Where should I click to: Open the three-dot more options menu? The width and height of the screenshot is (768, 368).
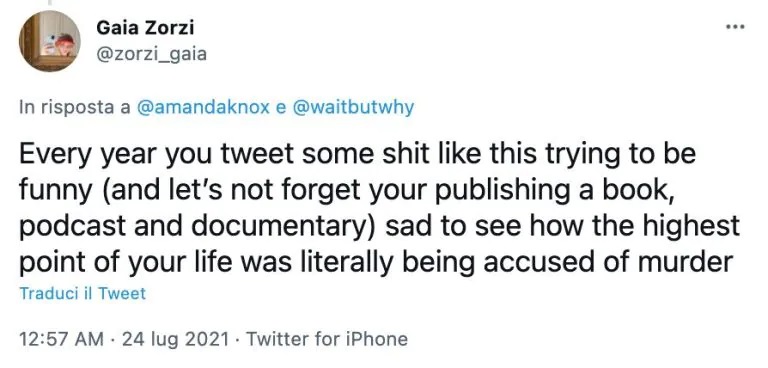tap(735, 27)
